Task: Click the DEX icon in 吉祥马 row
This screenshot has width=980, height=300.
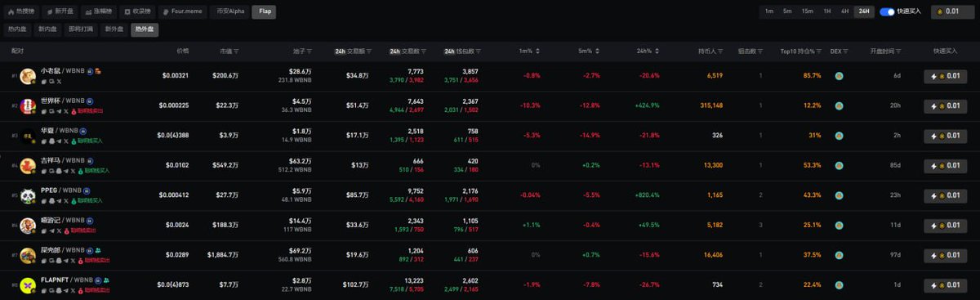Action: [839, 165]
